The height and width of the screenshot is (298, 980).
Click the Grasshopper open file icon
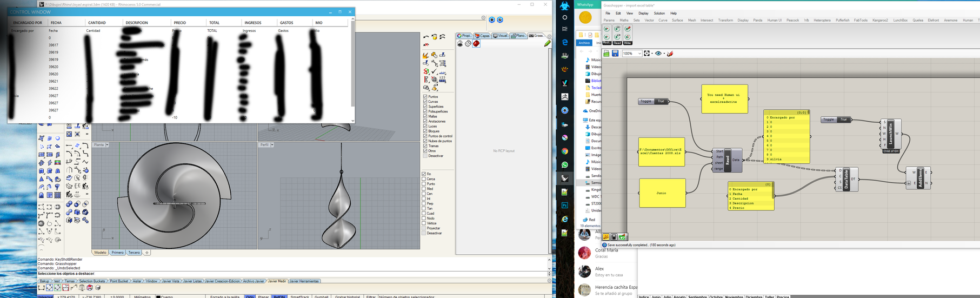(x=606, y=54)
